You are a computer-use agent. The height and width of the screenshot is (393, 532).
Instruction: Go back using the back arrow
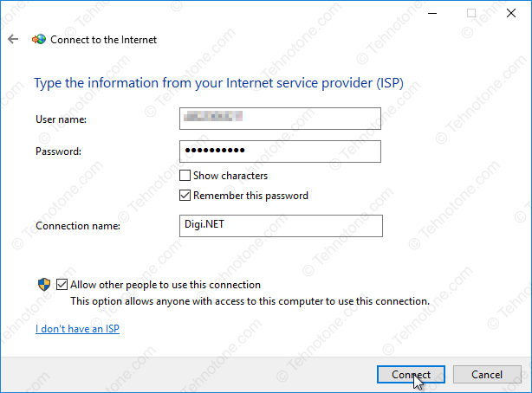[13, 39]
